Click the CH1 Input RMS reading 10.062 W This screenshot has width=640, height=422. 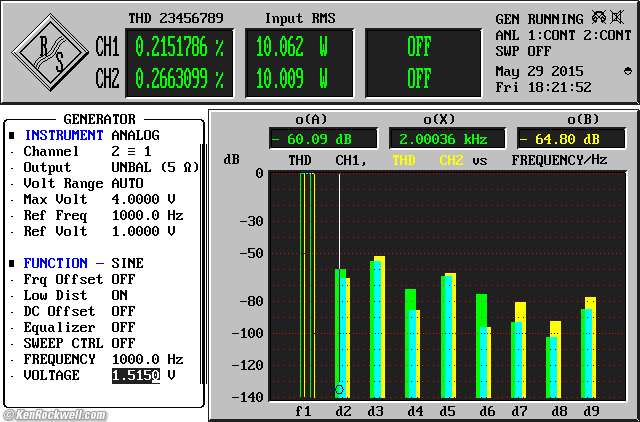pos(292,47)
